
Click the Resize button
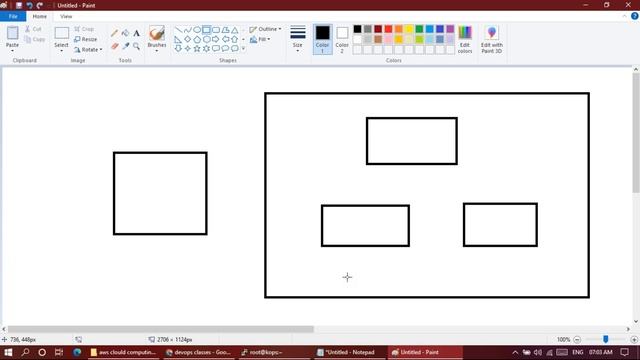(x=86, y=39)
